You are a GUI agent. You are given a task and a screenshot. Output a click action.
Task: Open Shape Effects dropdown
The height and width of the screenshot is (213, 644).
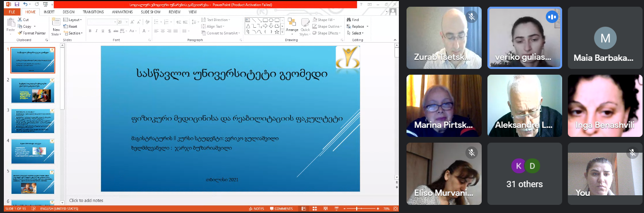pyautogui.click(x=326, y=33)
